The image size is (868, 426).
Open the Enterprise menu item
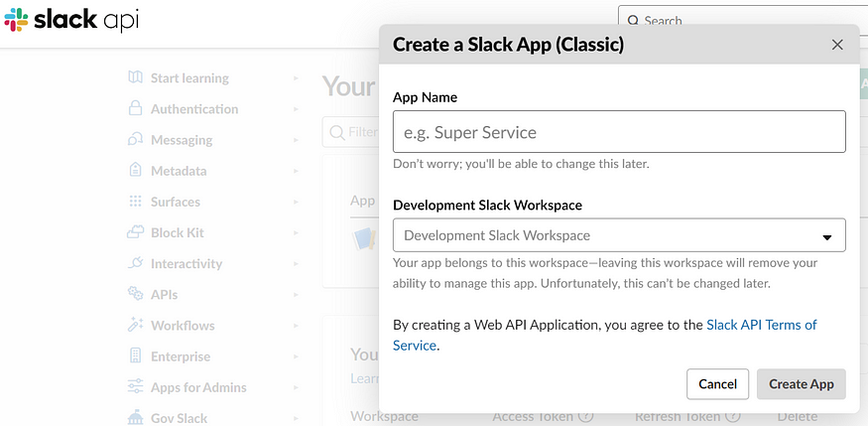point(181,356)
